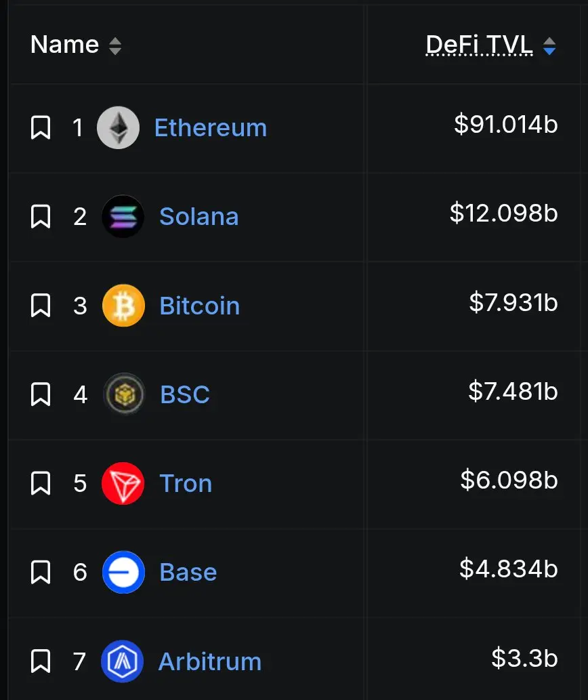Image resolution: width=588 pixels, height=700 pixels.
Task: Click Solana's $12.098b TVL value
Action: click(504, 213)
